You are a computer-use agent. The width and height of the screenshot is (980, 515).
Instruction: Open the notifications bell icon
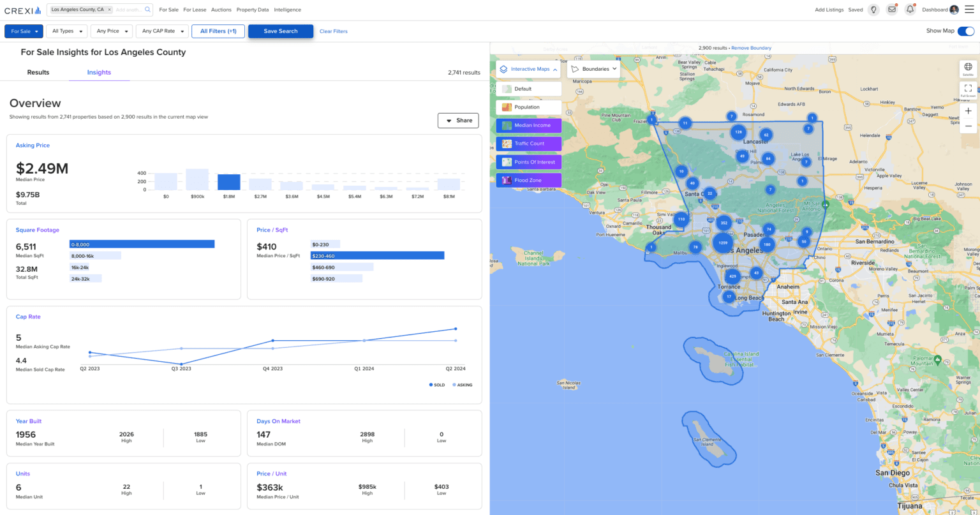(910, 10)
